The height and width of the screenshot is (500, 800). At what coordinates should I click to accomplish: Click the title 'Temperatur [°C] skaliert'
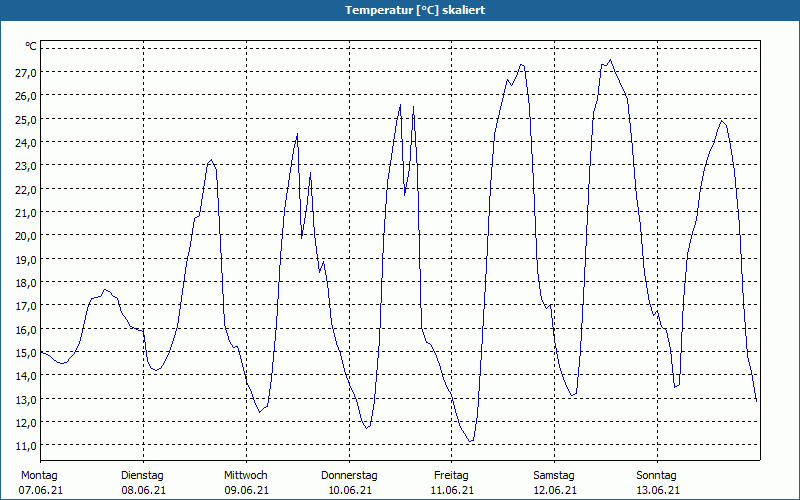[x=415, y=10]
